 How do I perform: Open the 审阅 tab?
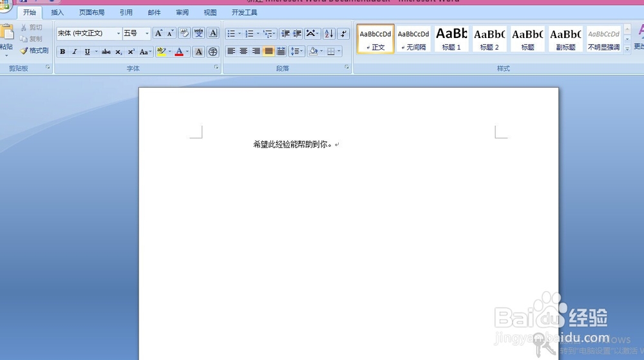coord(182,12)
